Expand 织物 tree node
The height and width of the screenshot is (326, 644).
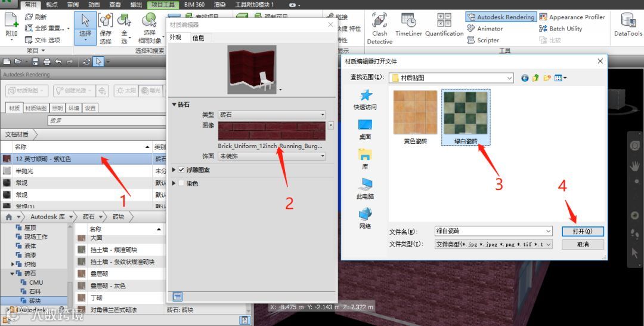pyautogui.click(x=13, y=265)
